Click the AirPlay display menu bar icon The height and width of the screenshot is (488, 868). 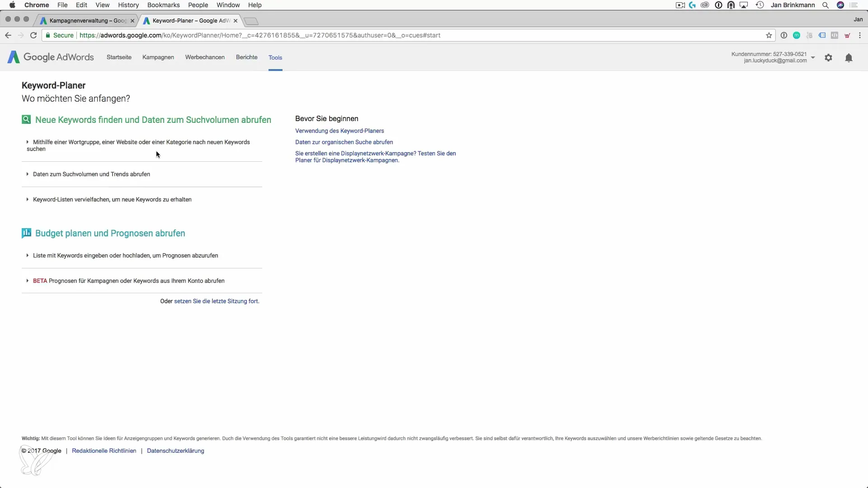click(743, 5)
